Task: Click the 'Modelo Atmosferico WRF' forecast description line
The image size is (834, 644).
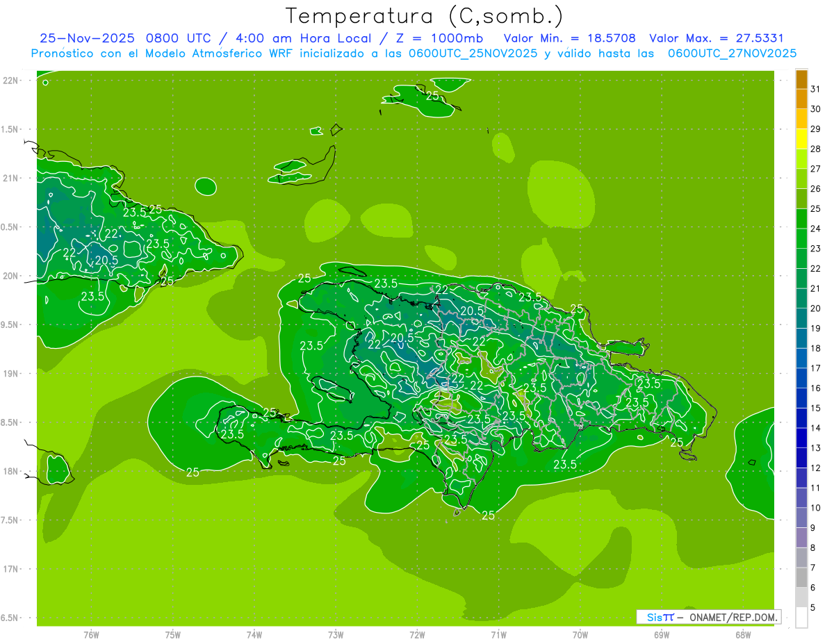Action: 414,53
